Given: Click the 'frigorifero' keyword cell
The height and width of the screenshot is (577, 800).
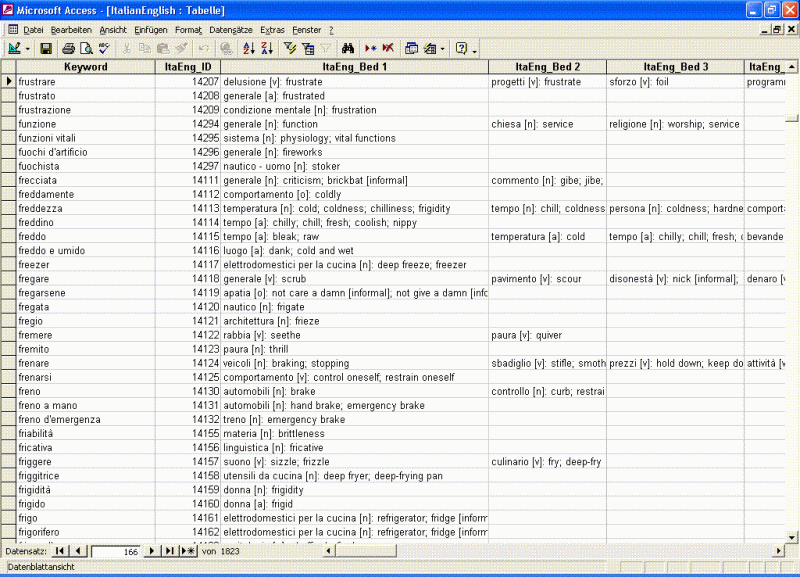Looking at the screenshot, I should point(86,532).
